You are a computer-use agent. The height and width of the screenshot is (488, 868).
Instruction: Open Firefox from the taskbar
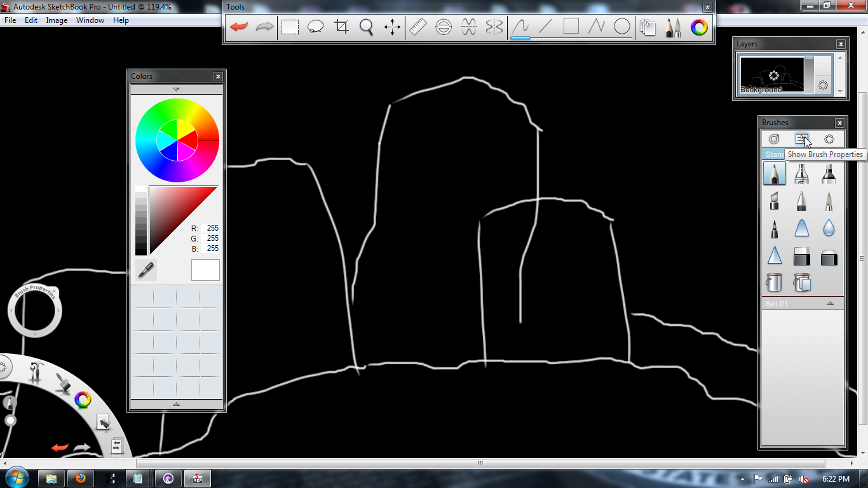click(81, 478)
